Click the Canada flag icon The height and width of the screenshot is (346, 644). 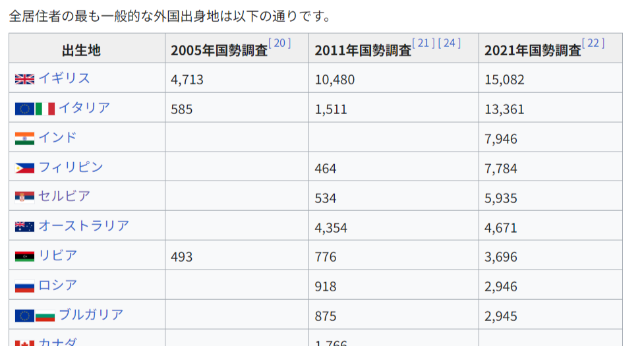[x=24, y=343]
